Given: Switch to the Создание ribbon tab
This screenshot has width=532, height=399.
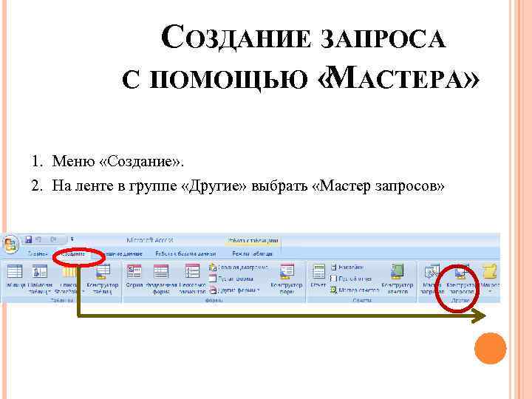Looking at the screenshot, I should (x=74, y=253).
